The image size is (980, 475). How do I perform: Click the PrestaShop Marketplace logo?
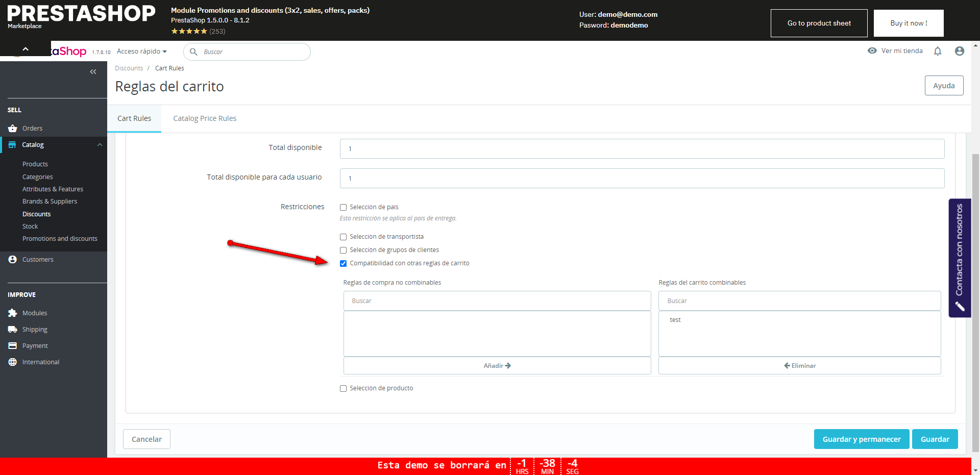81,17
